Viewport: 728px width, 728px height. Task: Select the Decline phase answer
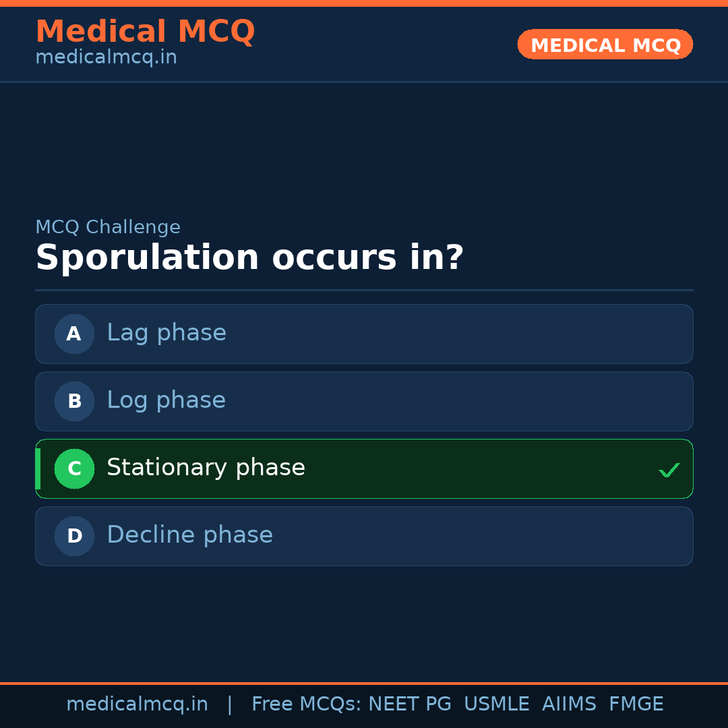click(364, 536)
